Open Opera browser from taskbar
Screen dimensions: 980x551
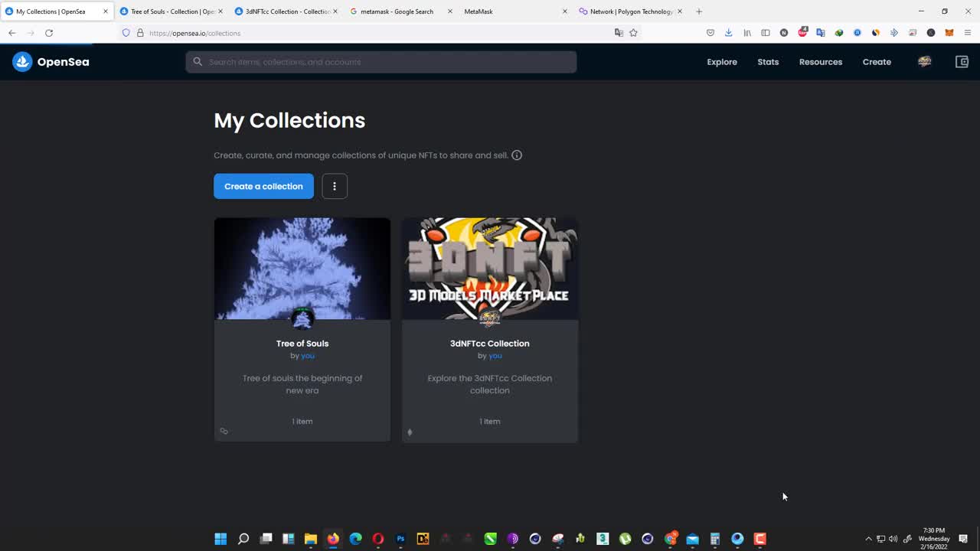pyautogui.click(x=377, y=539)
